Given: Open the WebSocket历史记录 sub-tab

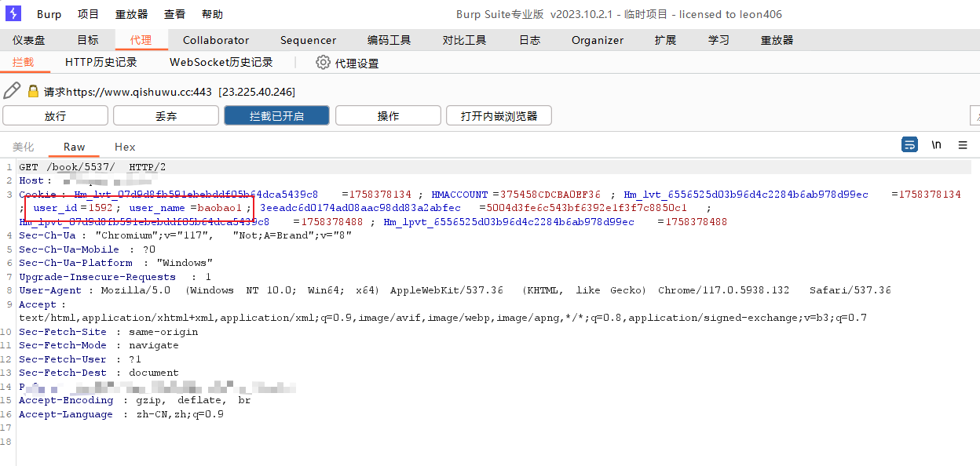Looking at the screenshot, I should coord(221,62).
